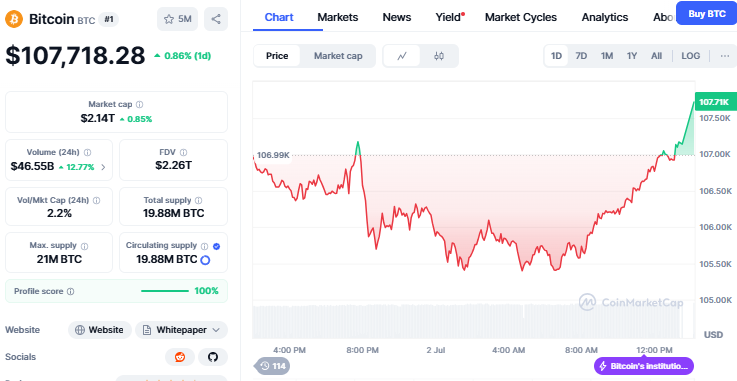Toggle LOG scale on chart
This screenshot has height=381, width=737.
tap(690, 56)
